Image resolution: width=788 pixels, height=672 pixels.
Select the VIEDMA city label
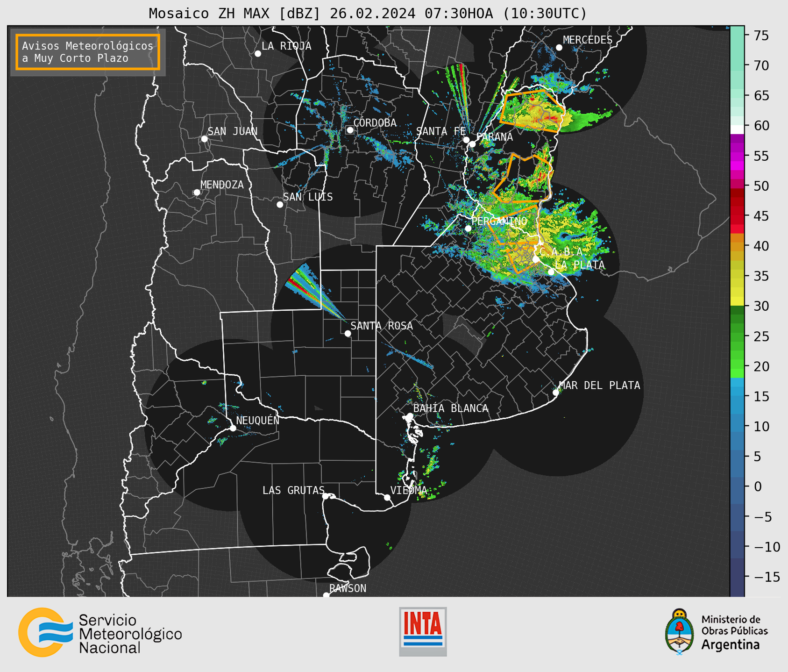pyautogui.click(x=409, y=490)
